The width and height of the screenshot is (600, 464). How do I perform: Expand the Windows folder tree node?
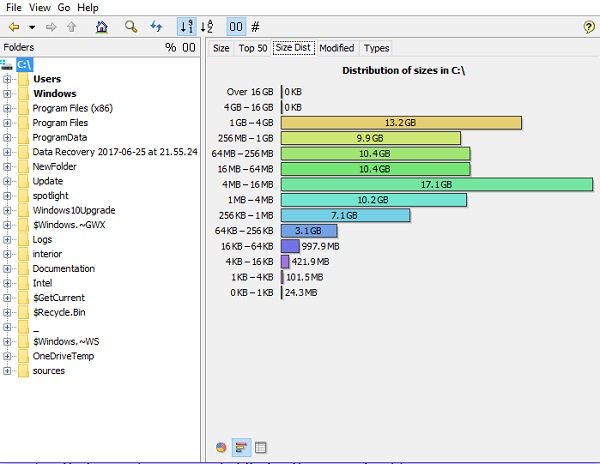[x=7, y=94]
